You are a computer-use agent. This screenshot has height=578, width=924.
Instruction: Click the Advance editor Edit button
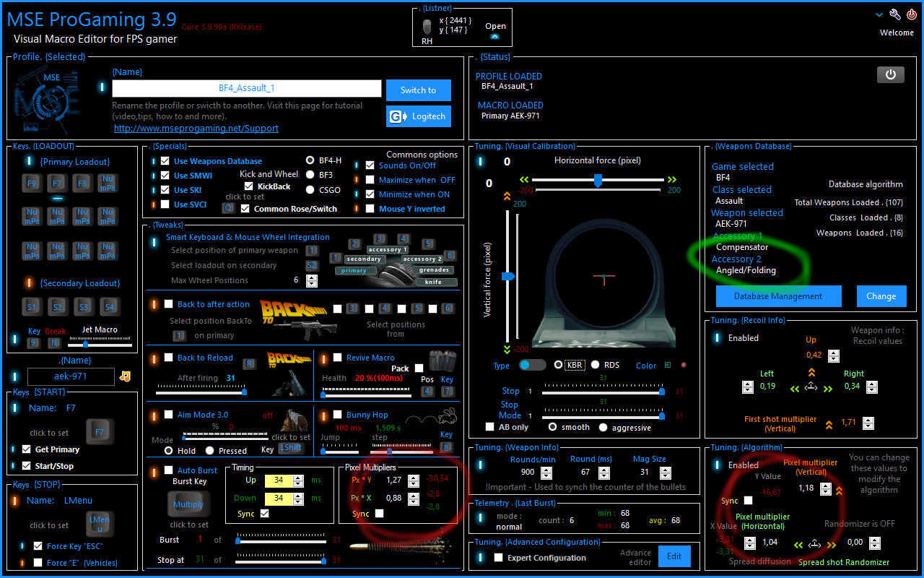674,556
